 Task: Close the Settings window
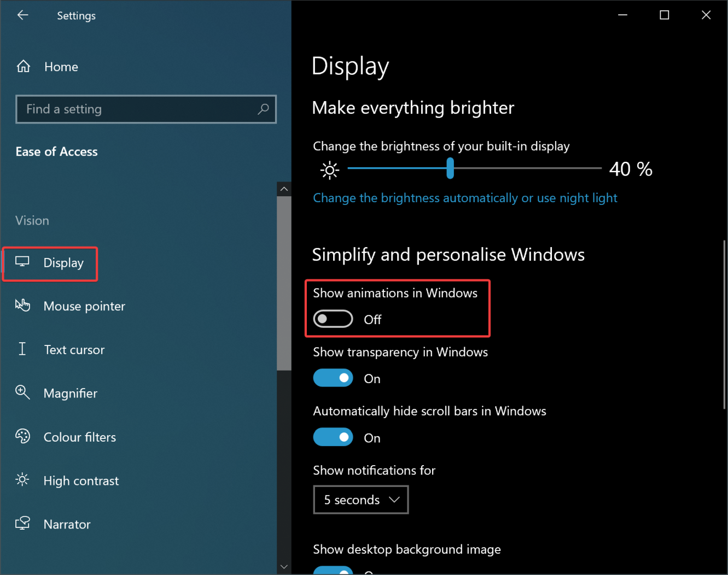coord(706,15)
